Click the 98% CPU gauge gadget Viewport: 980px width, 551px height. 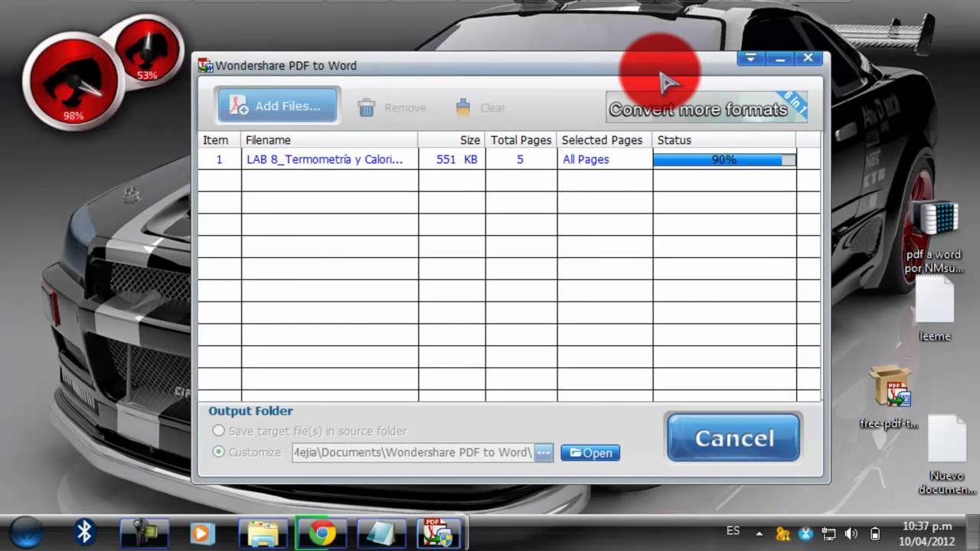[x=73, y=82]
